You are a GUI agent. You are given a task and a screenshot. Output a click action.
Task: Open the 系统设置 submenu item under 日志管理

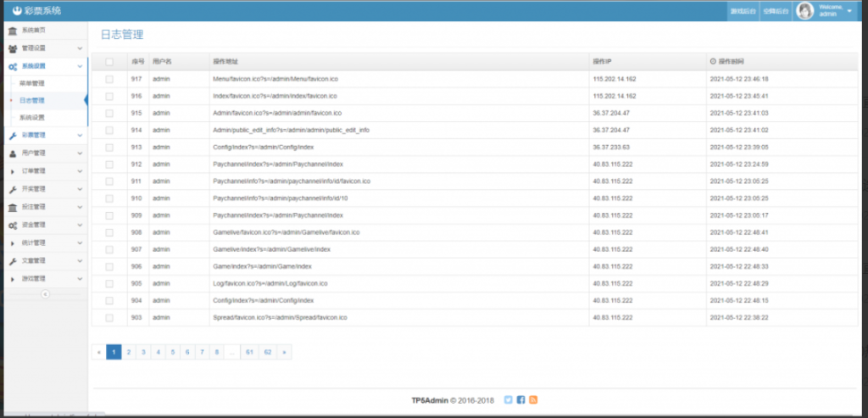click(31, 118)
